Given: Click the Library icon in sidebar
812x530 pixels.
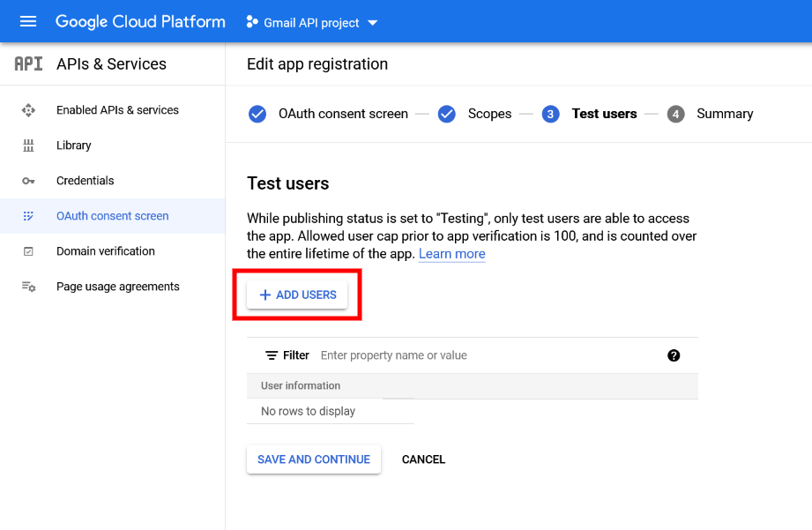Looking at the screenshot, I should [28, 146].
